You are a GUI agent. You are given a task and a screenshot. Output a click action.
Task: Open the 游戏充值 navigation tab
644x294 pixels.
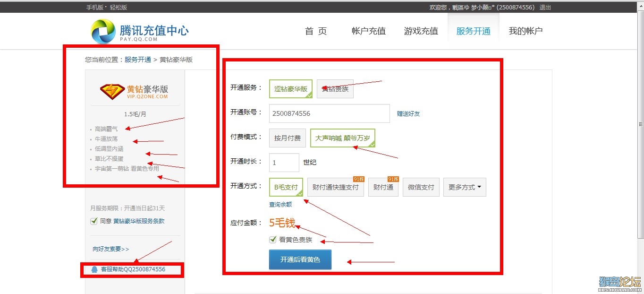(x=421, y=31)
